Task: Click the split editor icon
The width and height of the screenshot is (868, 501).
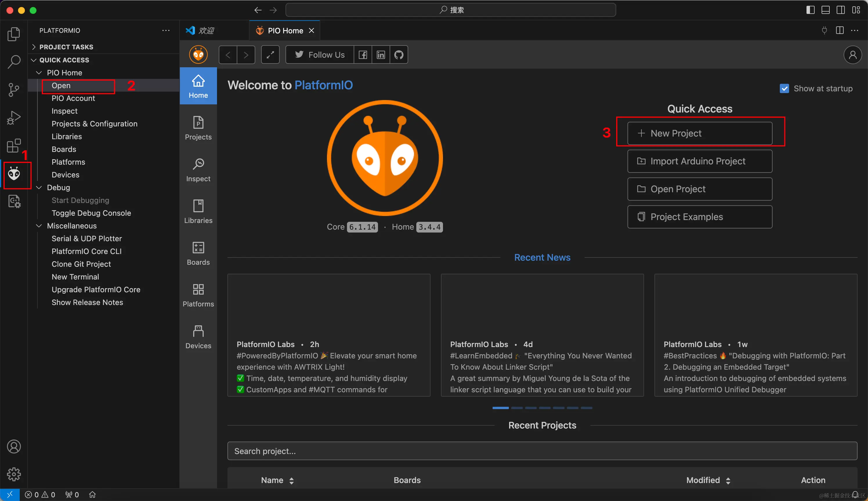Action: pyautogui.click(x=840, y=30)
